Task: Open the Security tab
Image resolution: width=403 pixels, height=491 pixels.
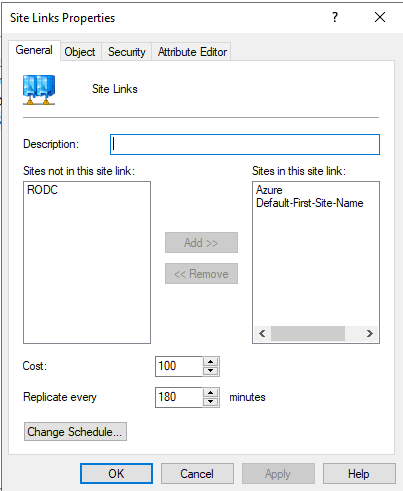Action: click(x=127, y=52)
